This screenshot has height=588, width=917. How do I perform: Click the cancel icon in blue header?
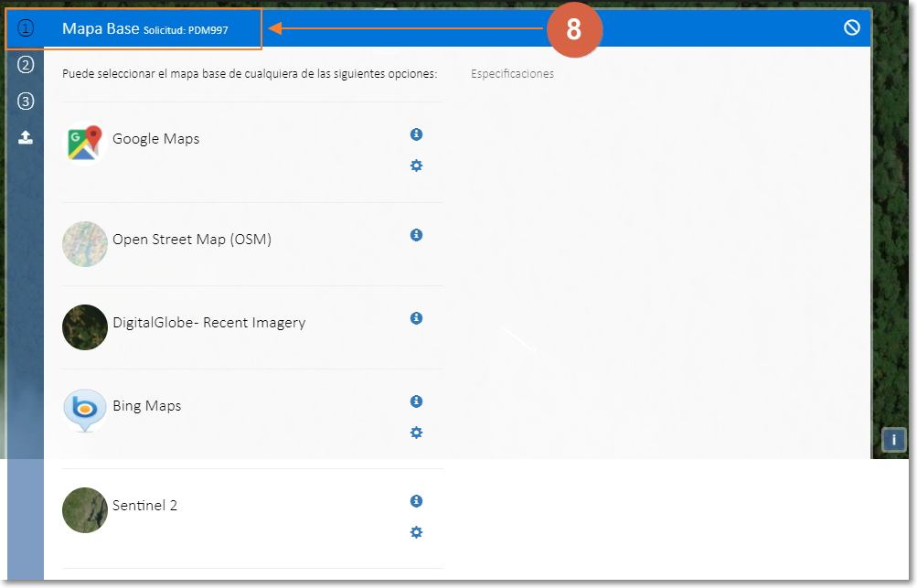[852, 28]
